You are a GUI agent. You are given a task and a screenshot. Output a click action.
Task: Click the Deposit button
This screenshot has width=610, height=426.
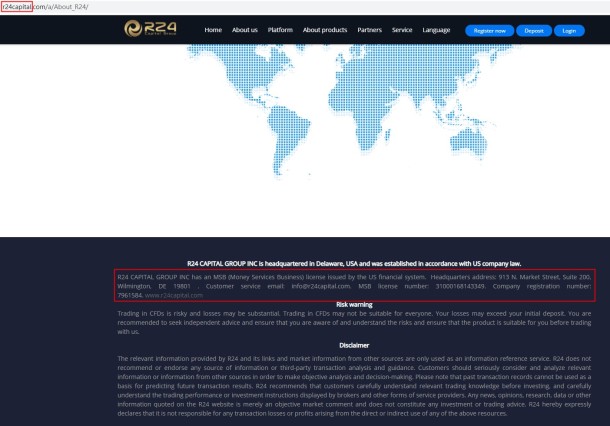click(x=534, y=31)
